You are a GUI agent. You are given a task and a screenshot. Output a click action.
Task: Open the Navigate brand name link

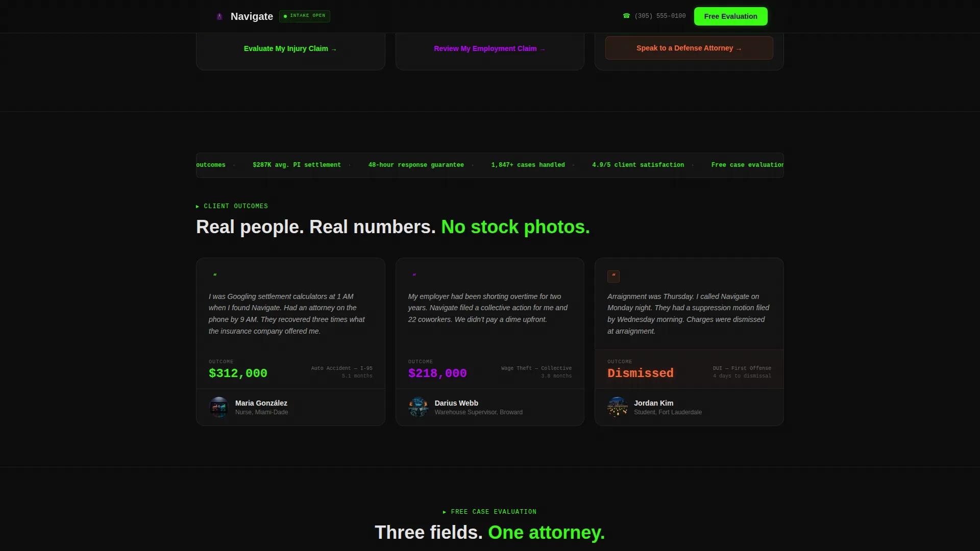coord(252,16)
